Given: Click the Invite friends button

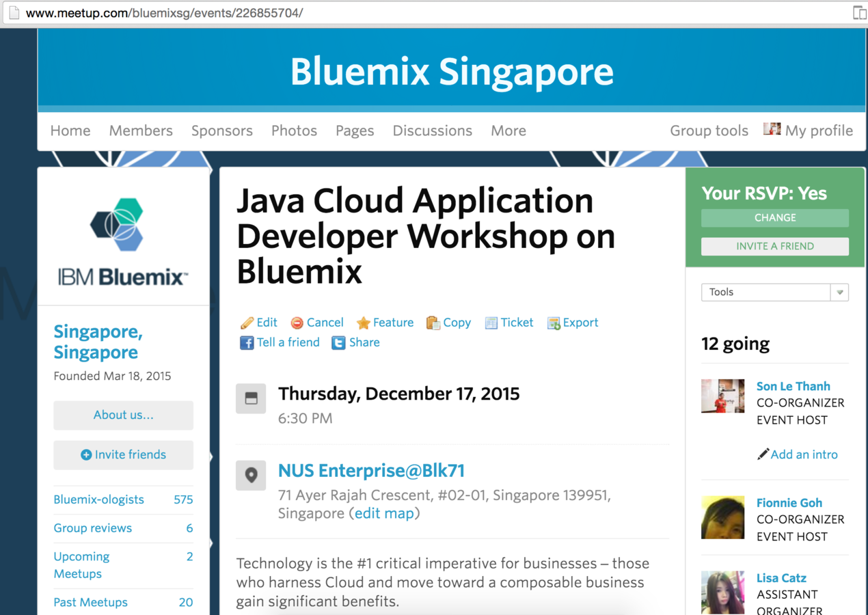Looking at the screenshot, I should tap(124, 454).
